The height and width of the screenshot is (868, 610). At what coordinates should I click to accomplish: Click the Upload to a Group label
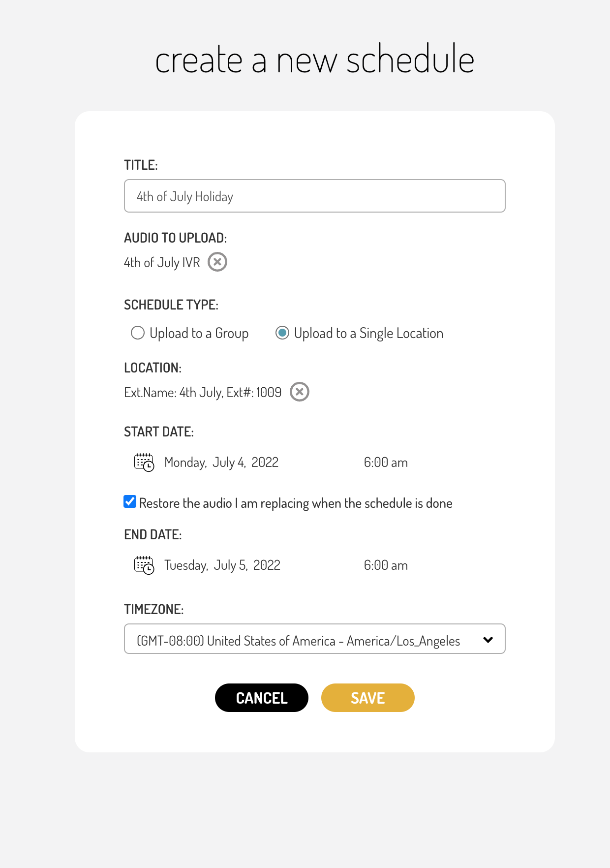point(199,334)
